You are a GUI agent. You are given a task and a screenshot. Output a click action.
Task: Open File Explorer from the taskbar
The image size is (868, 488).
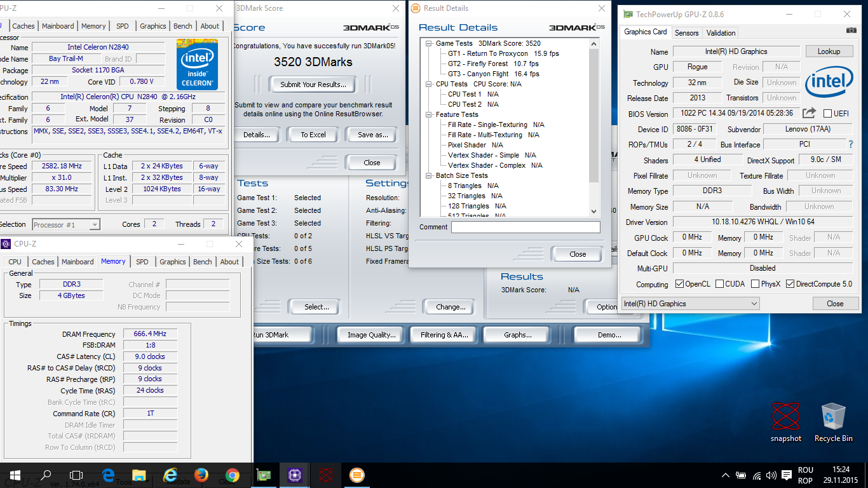pos(139,475)
